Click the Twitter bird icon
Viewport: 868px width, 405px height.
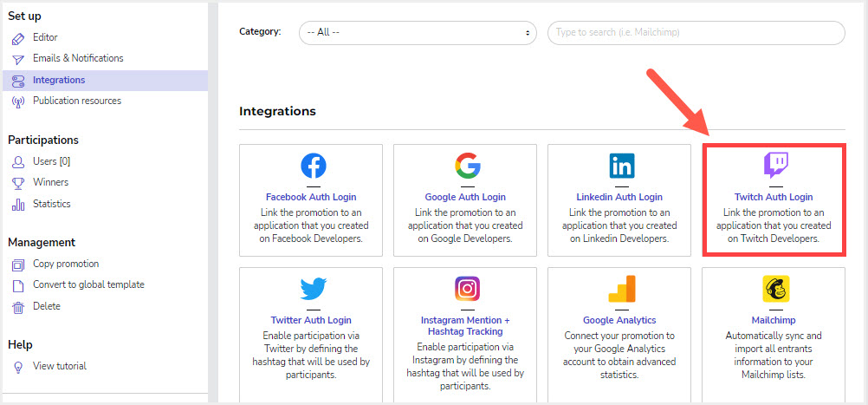[314, 289]
